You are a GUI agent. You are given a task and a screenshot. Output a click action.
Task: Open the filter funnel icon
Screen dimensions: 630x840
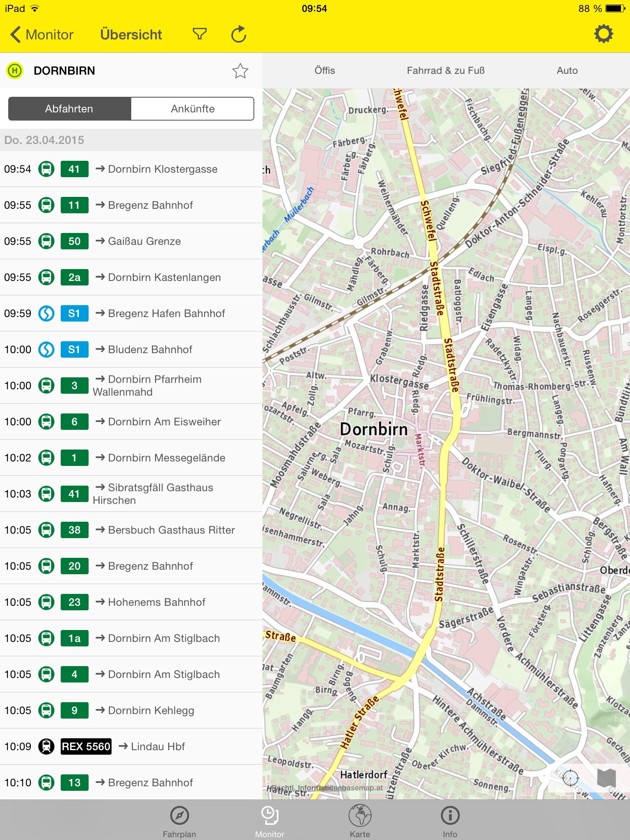tap(200, 34)
